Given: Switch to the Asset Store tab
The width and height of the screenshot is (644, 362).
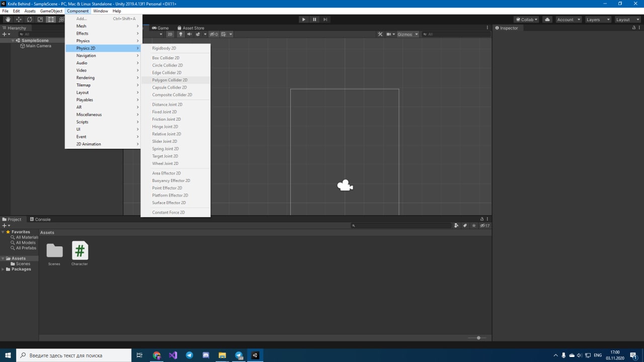Looking at the screenshot, I should click(191, 28).
